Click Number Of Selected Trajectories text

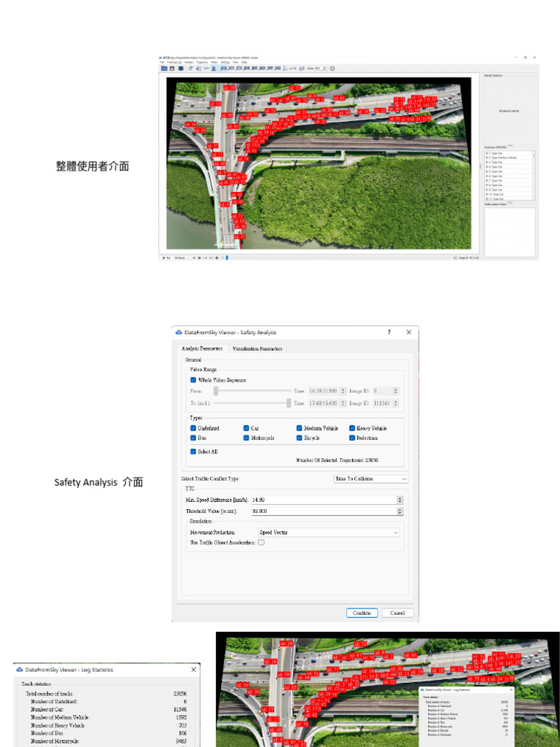pos(337,460)
